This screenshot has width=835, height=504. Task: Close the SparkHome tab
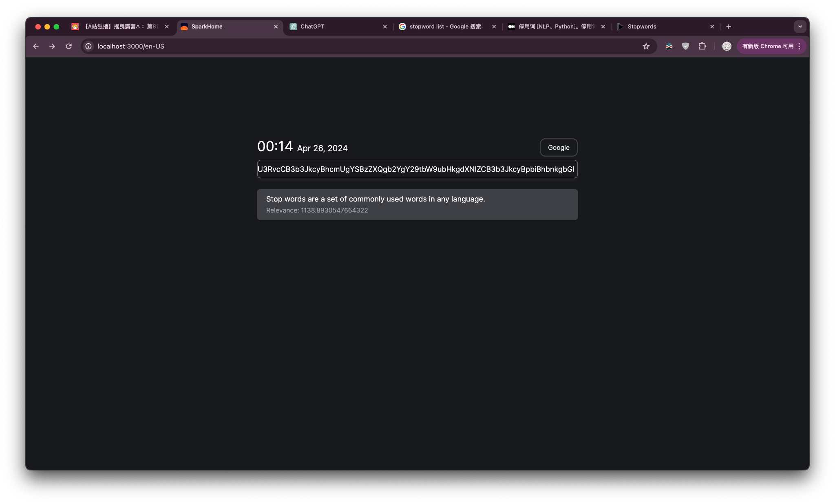[x=276, y=27]
